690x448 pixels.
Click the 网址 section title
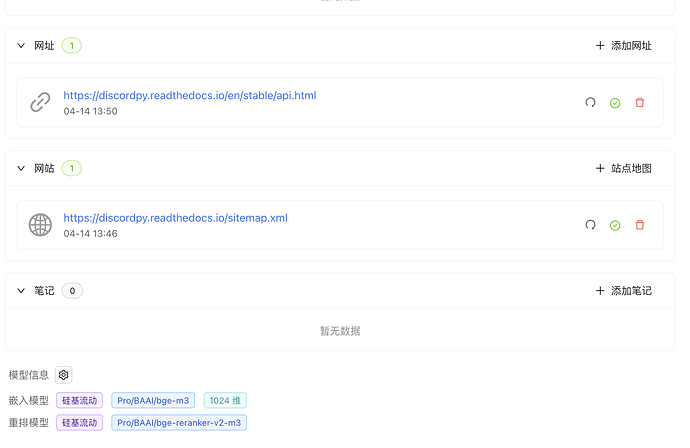tap(44, 45)
